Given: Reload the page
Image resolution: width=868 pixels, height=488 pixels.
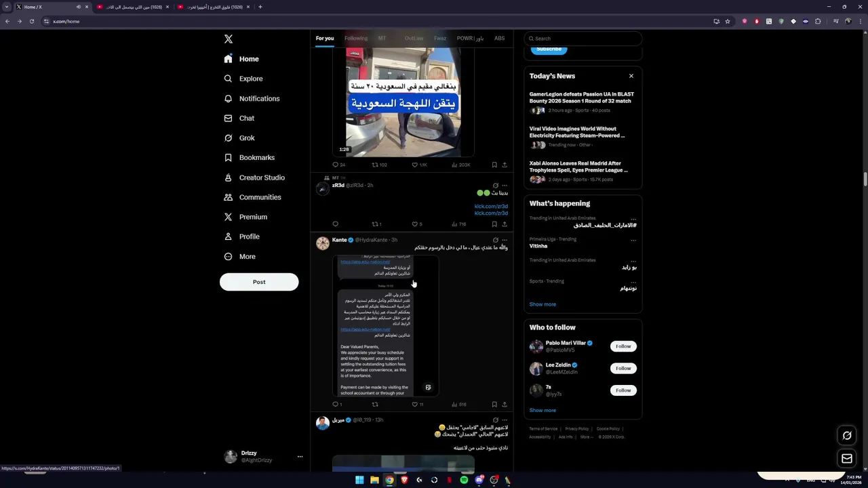Looking at the screenshot, I should [x=32, y=21].
